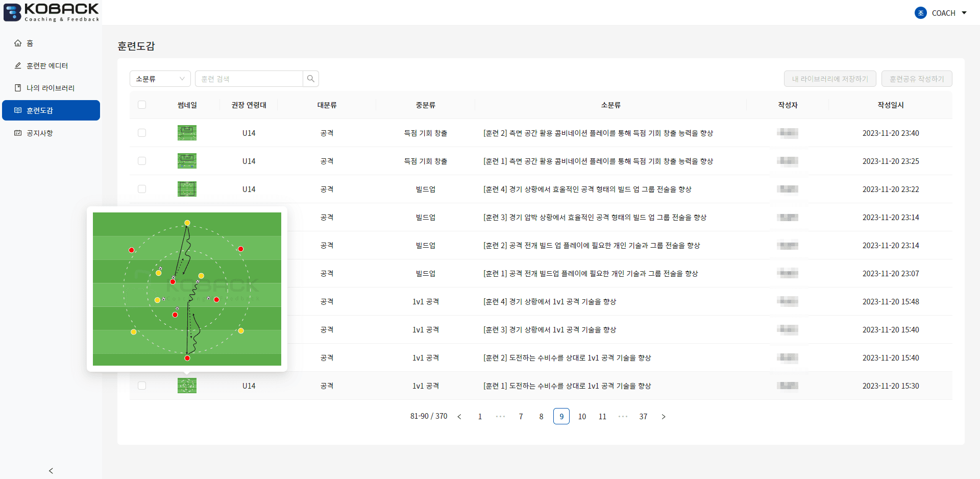Click 내 라이브러리에 저장하기 button
Screen dimensions: 980x479
(x=829, y=79)
